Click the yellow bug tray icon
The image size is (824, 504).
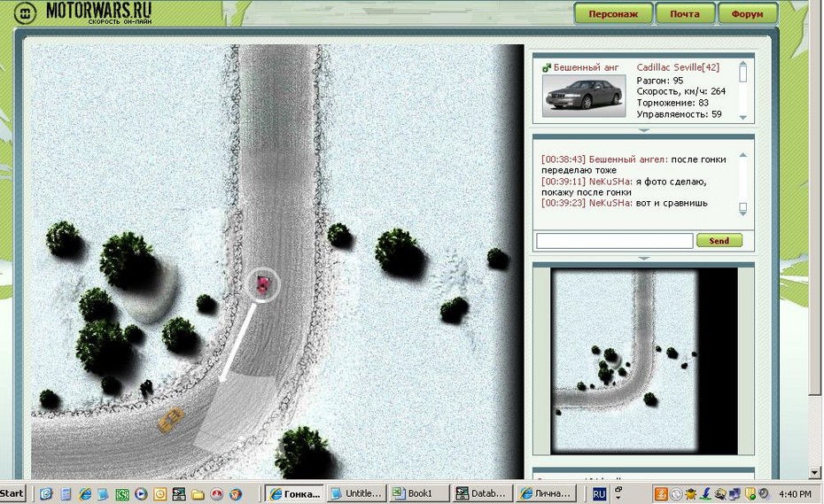[x=692, y=494]
